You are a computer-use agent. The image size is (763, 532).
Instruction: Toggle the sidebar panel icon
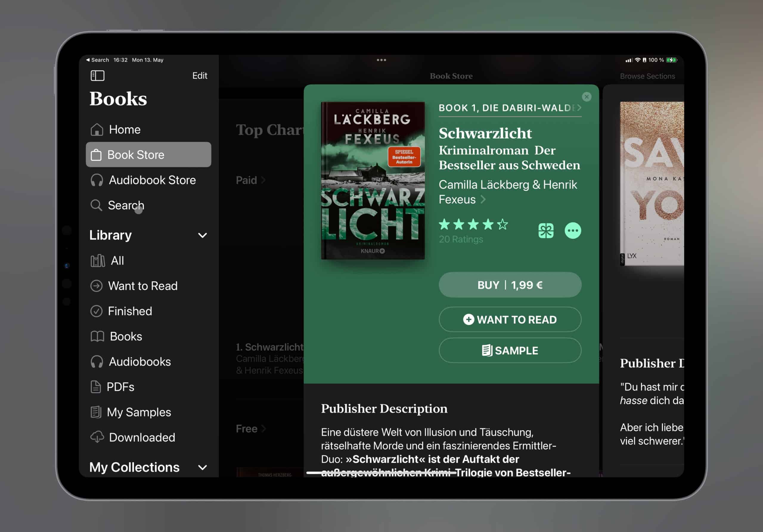[97, 75]
